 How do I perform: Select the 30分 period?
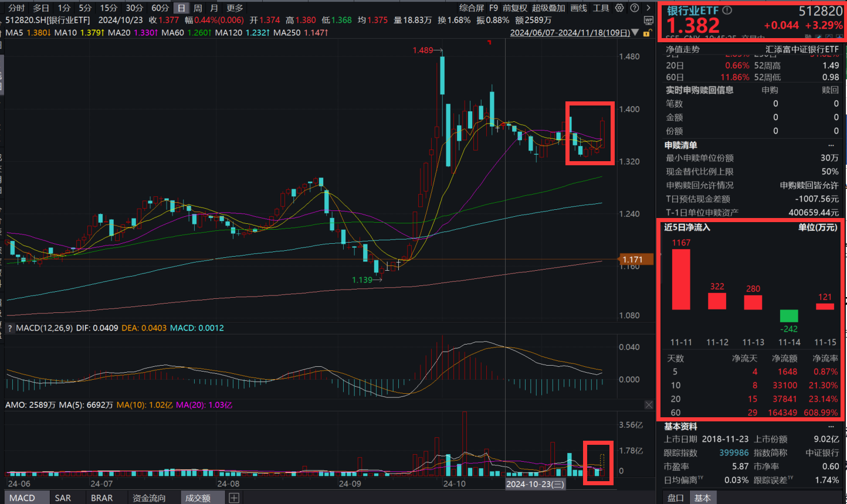pos(134,8)
